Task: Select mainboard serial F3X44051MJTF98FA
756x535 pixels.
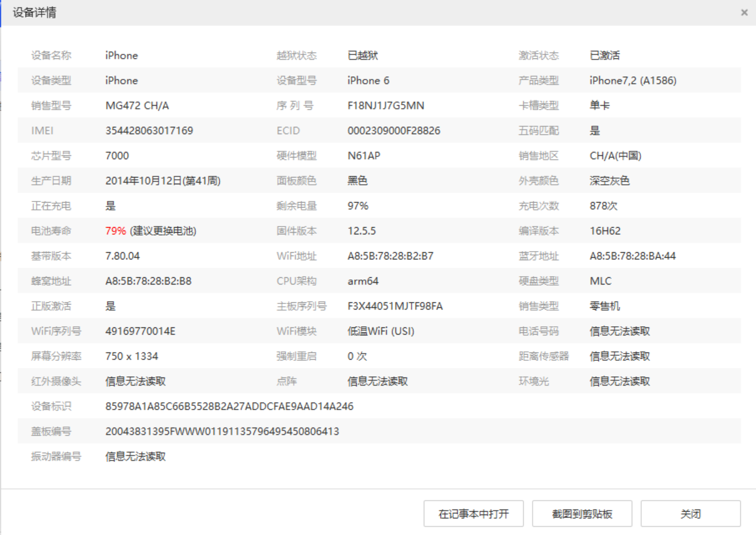Action: [395, 306]
